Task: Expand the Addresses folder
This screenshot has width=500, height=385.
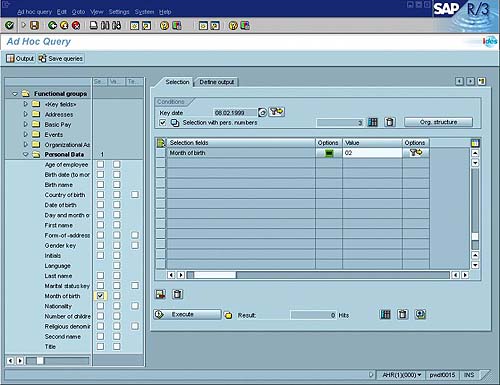Action: coord(26,114)
